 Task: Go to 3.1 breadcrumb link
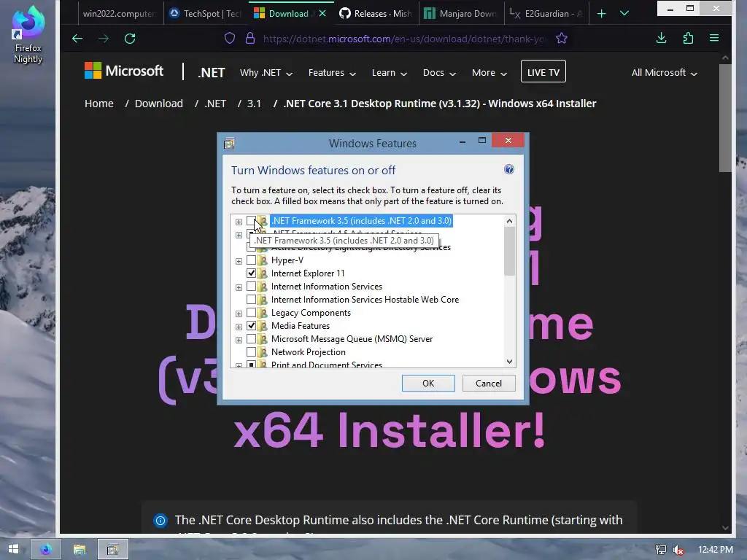click(254, 104)
